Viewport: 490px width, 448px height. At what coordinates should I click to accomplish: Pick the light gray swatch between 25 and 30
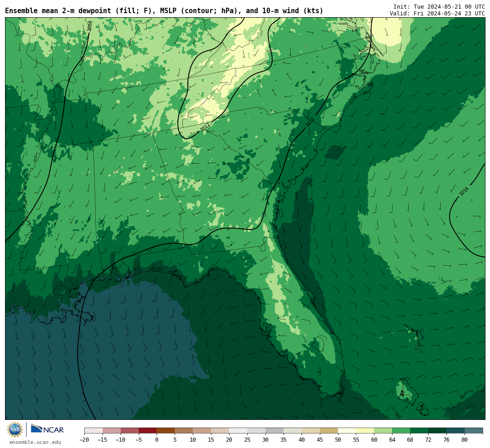point(256,431)
